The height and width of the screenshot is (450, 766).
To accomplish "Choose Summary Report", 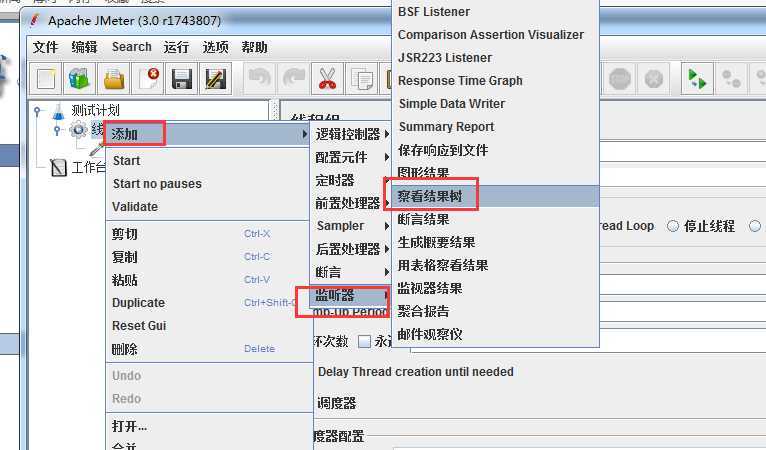I will tap(495, 127).
